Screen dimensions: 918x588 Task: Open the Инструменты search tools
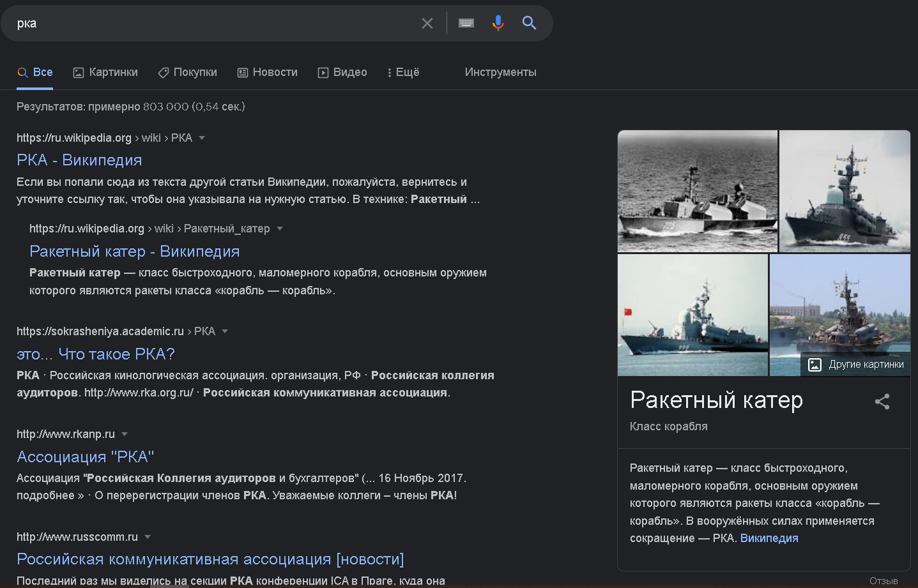point(501,72)
